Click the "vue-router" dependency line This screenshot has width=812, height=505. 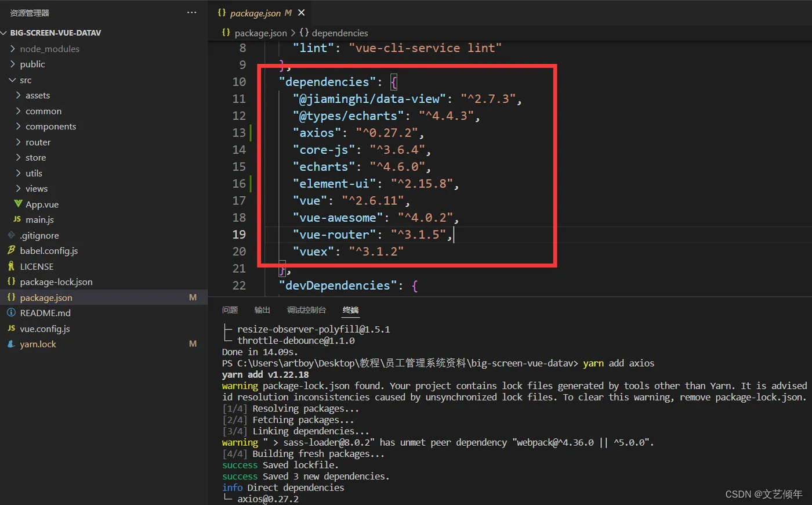click(372, 235)
